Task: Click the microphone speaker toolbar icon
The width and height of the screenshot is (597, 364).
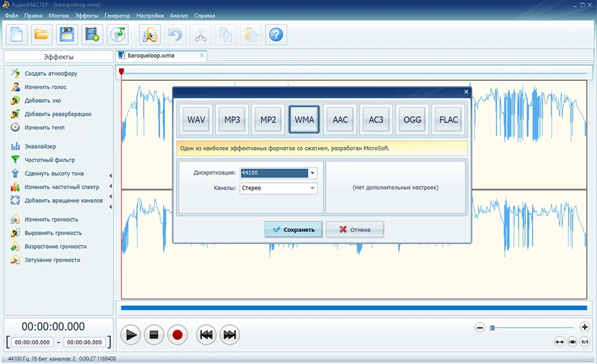Action: tap(150, 35)
